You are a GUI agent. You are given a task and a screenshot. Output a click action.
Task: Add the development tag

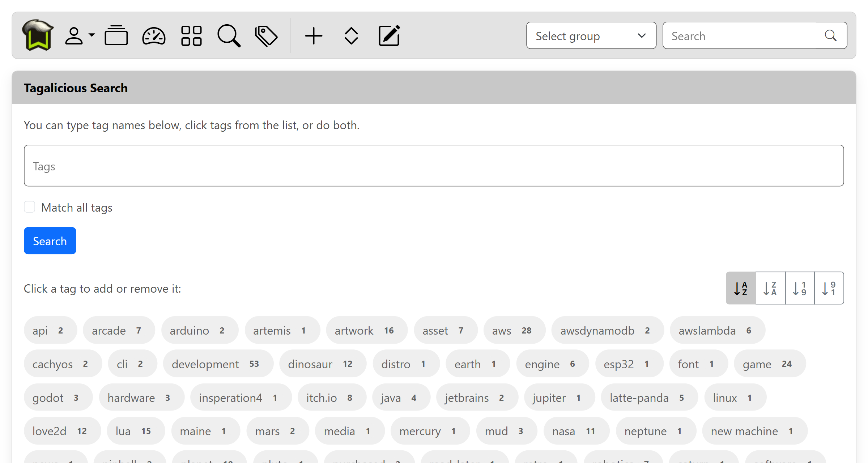pyautogui.click(x=218, y=364)
